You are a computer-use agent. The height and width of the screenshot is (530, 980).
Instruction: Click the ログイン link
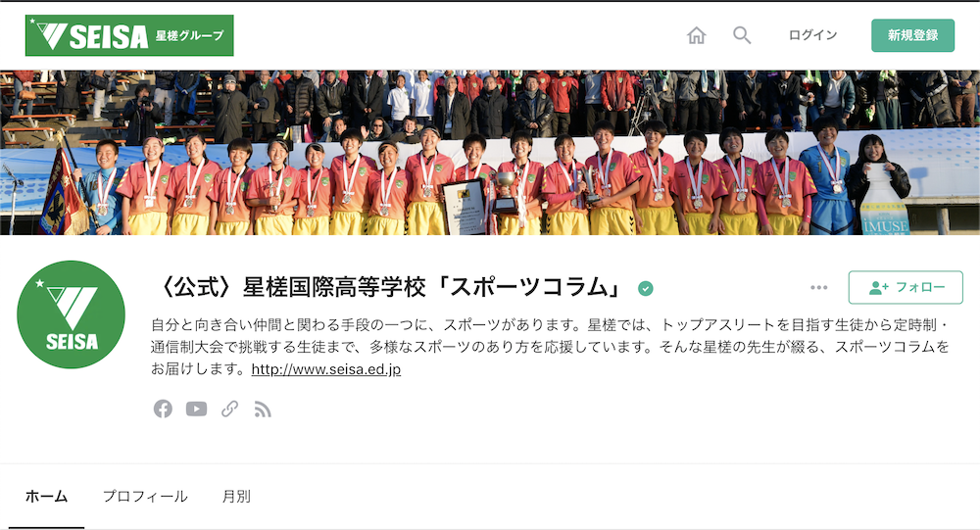(812, 35)
